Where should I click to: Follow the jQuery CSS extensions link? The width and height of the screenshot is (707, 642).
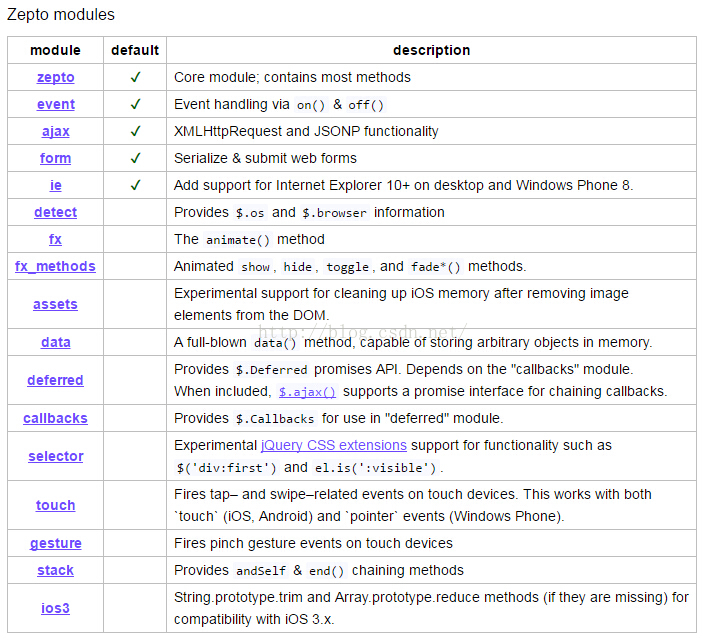pos(334,445)
